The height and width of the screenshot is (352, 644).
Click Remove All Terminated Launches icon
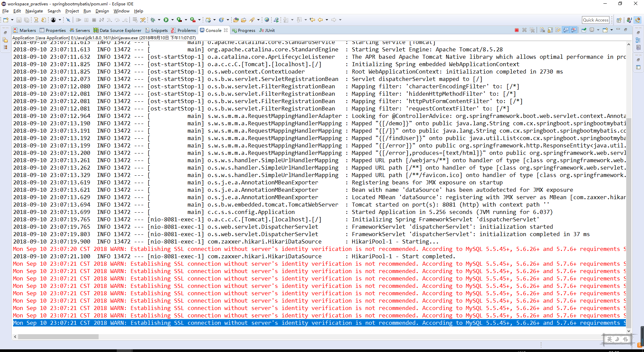coord(532,30)
